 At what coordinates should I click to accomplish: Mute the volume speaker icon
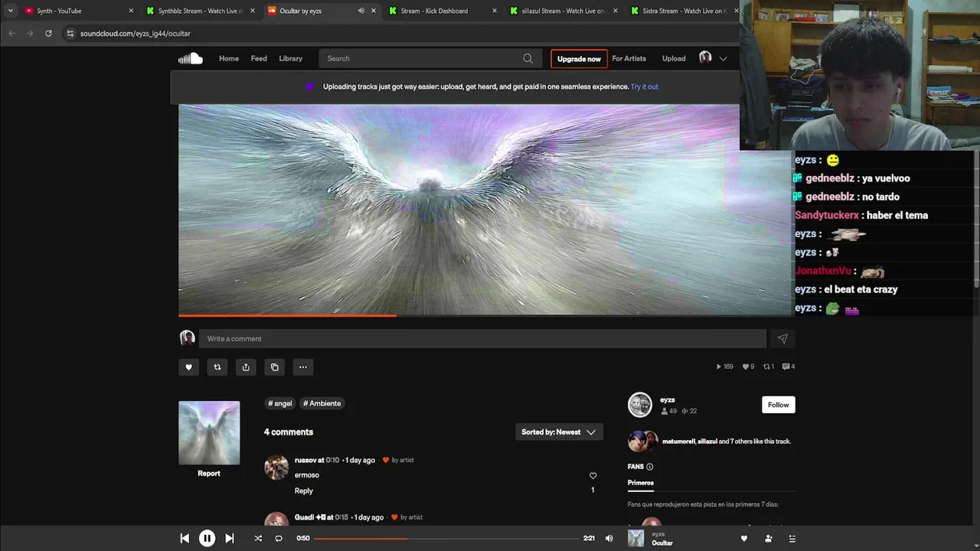tap(609, 538)
